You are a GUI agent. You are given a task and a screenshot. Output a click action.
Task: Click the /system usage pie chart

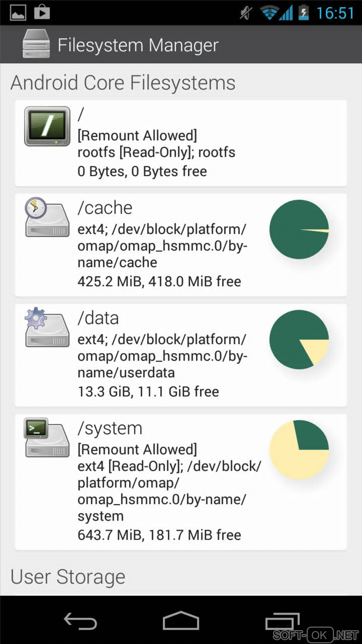pyautogui.click(x=299, y=450)
